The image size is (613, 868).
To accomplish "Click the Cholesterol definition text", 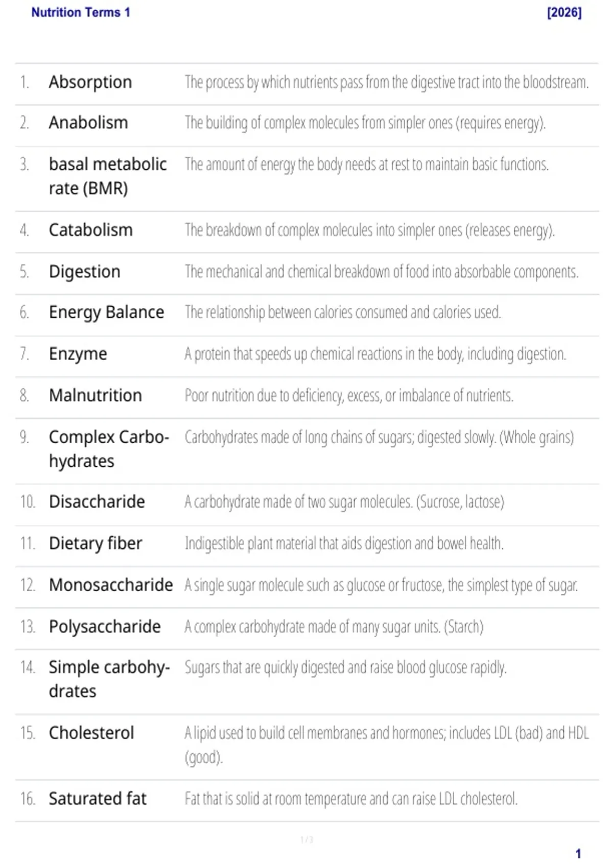I will [x=387, y=745].
